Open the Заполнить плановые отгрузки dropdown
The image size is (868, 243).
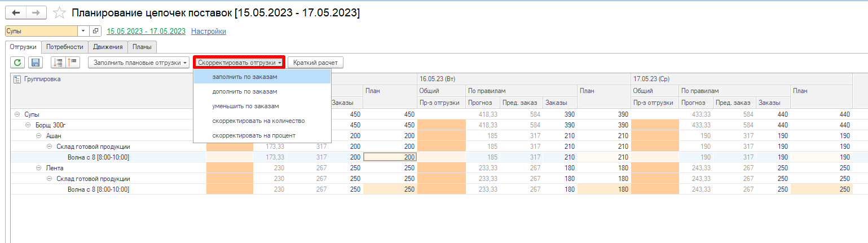(x=139, y=63)
